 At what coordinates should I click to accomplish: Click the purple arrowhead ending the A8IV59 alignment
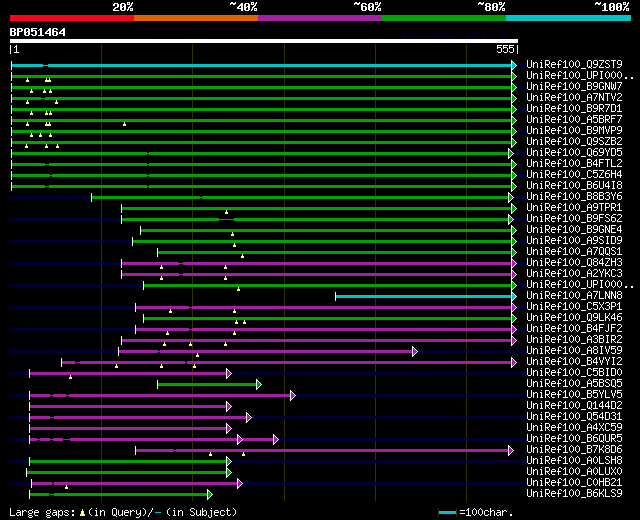pyautogui.click(x=415, y=351)
